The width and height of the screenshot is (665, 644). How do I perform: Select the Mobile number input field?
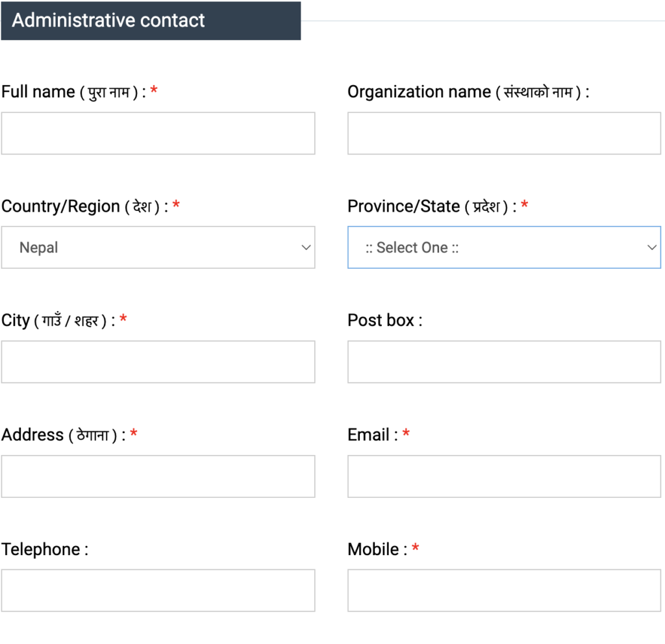(x=504, y=590)
